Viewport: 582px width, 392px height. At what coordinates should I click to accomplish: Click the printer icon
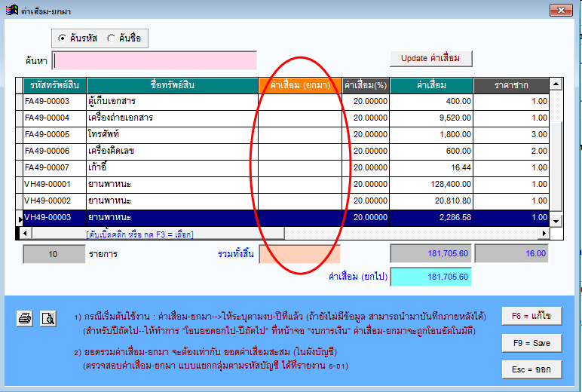[x=25, y=318]
